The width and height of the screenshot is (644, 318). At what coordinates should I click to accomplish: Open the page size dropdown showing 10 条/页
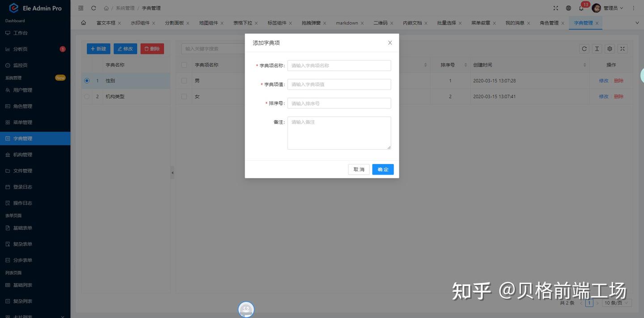click(615, 302)
